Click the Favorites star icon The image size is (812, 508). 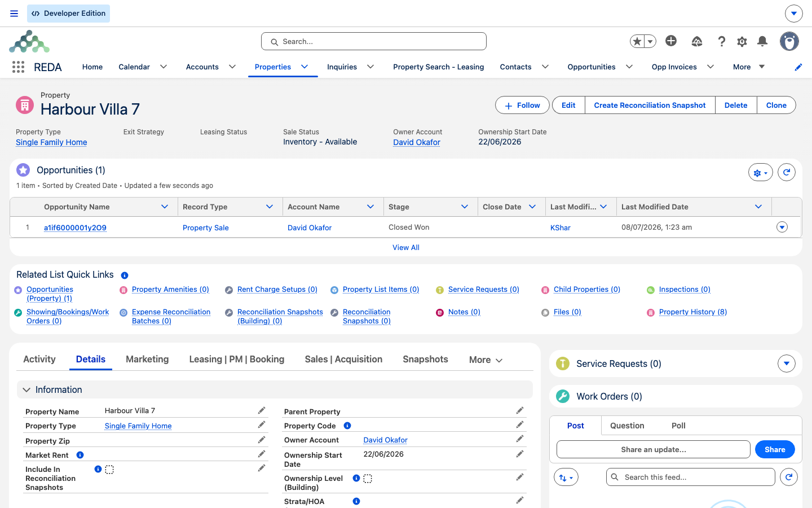(x=637, y=41)
